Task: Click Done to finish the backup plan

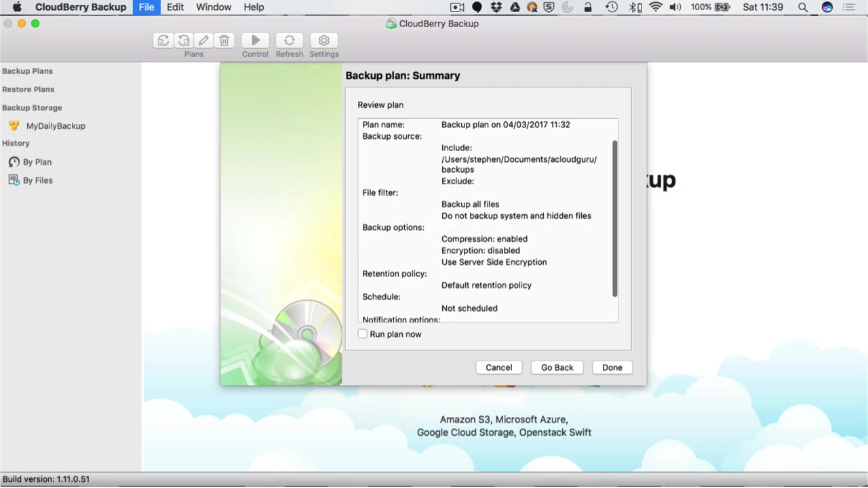Action: 612,367
